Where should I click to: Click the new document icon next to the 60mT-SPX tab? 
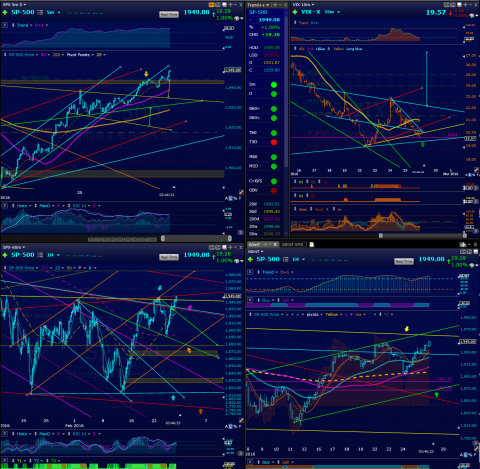tap(311, 244)
